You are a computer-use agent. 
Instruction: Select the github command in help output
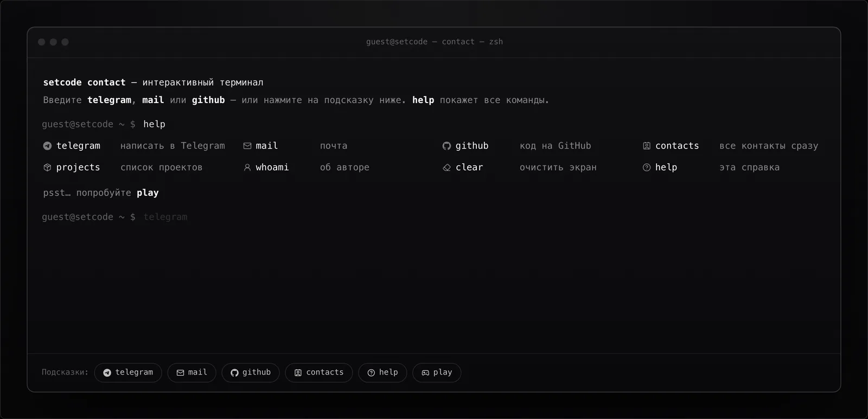click(x=472, y=146)
